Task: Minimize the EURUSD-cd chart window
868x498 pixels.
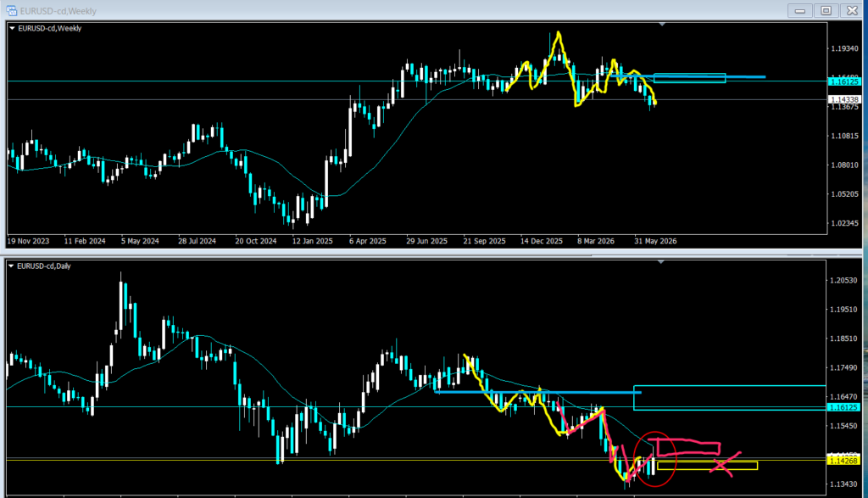Action: (x=800, y=10)
